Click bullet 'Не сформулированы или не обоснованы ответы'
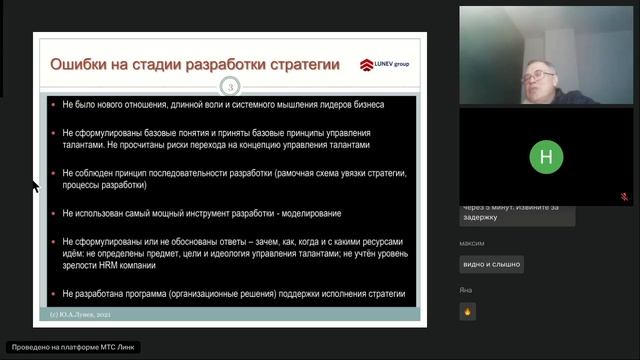The height and width of the screenshot is (360, 640). (235, 253)
